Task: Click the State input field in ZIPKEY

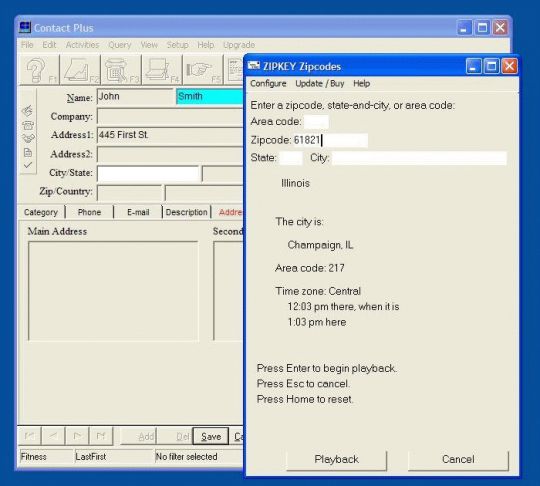Action: (x=291, y=158)
